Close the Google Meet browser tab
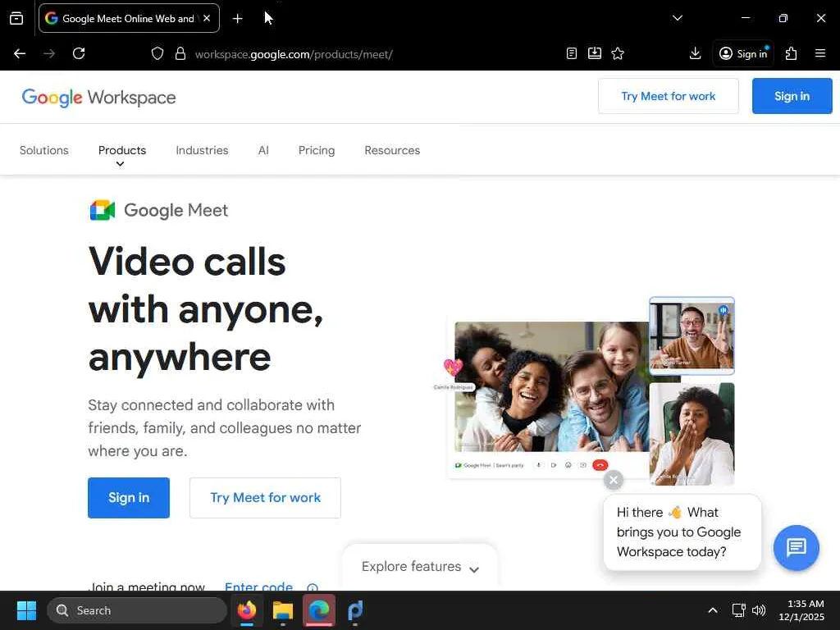840x630 pixels. coord(207,18)
